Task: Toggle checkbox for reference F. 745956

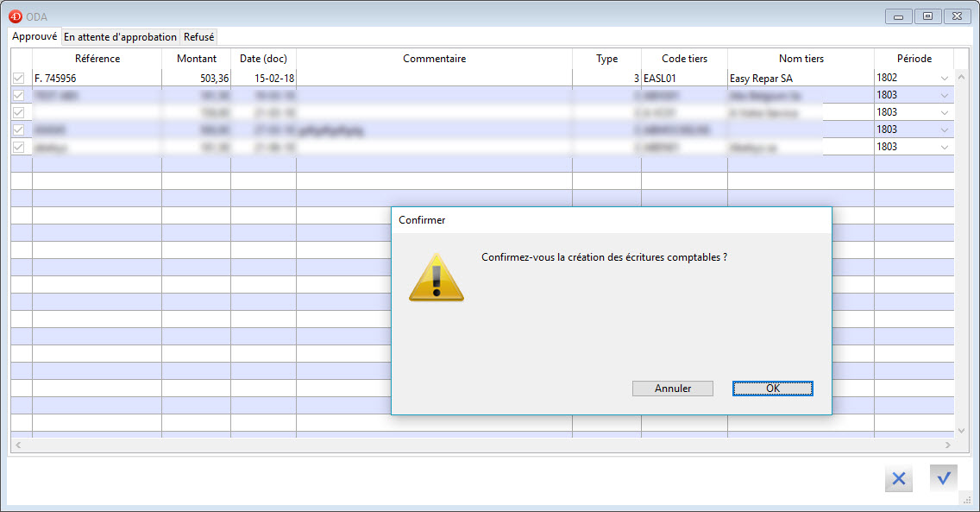Action: 19,78
